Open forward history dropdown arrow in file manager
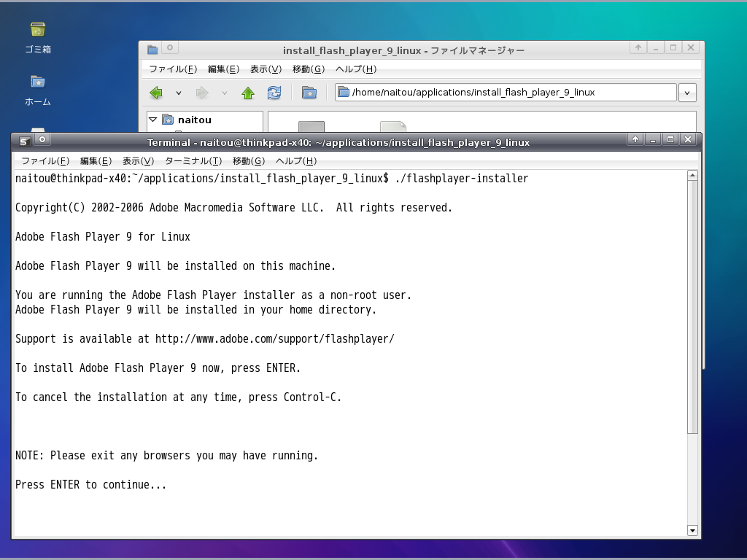The image size is (747, 560). pyautogui.click(x=225, y=93)
